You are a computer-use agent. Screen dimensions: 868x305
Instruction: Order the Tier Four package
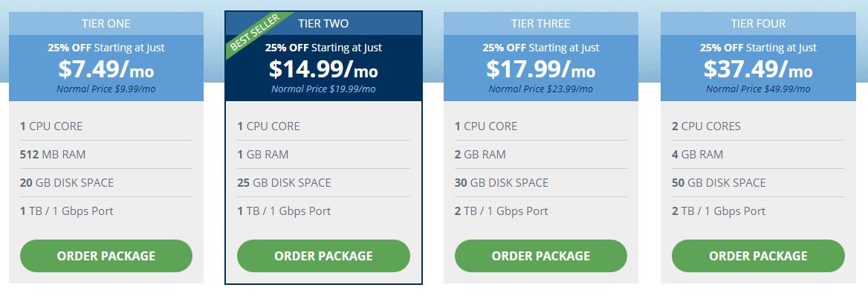click(759, 256)
